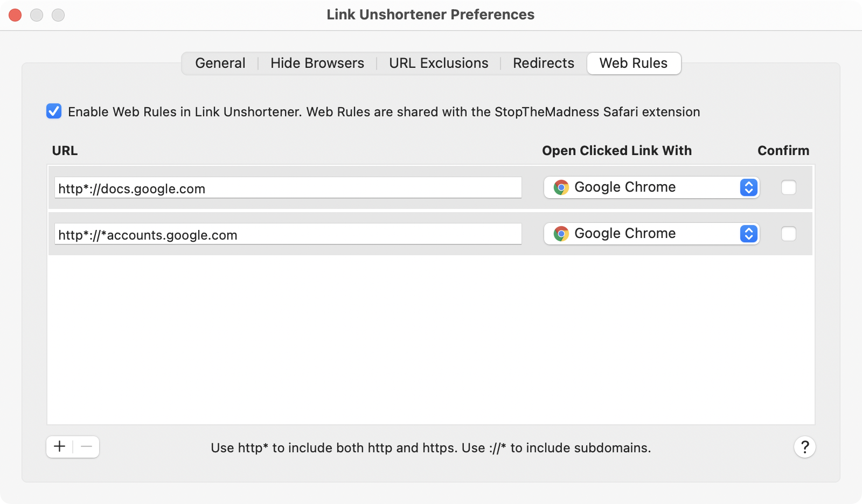Viewport: 862px width, 504px height.
Task: Click the plus button to add rule
Action: tap(60, 447)
